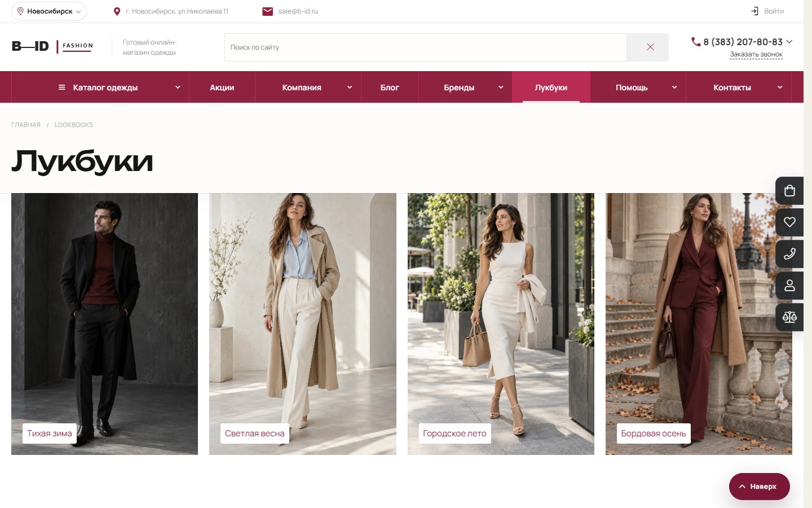Click the B-ID Fashion logo
Screen dimensions: 812x508
pyautogui.click(x=52, y=46)
